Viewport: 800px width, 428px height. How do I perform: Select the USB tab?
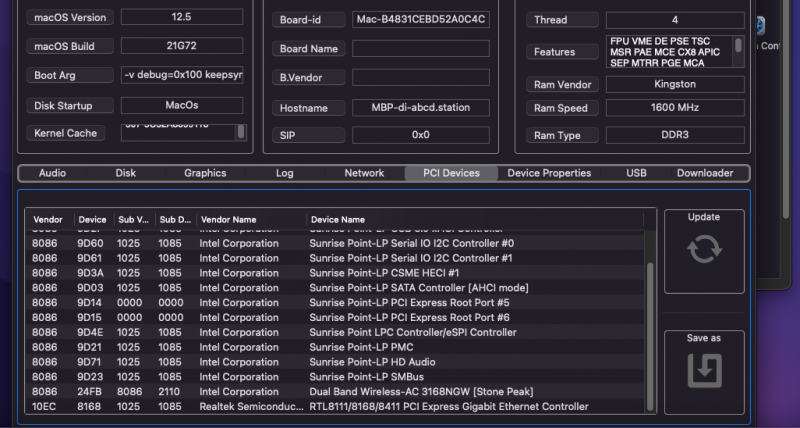coord(636,173)
